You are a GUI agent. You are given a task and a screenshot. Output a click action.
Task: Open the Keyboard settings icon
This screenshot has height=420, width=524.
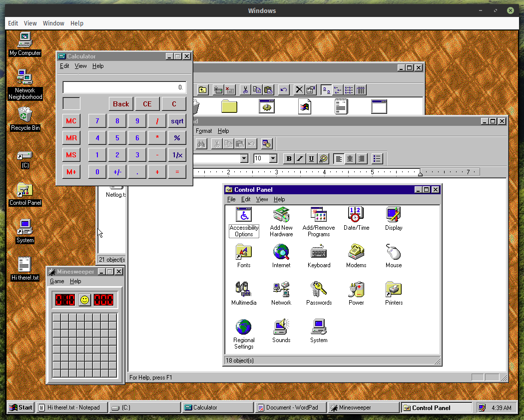coord(319,256)
